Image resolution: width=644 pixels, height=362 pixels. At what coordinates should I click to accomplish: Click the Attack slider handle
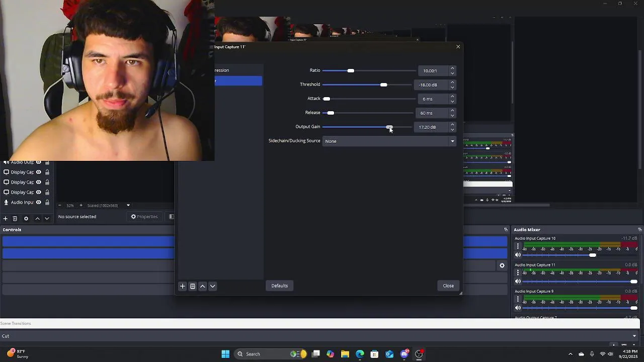[x=327, y=99]
